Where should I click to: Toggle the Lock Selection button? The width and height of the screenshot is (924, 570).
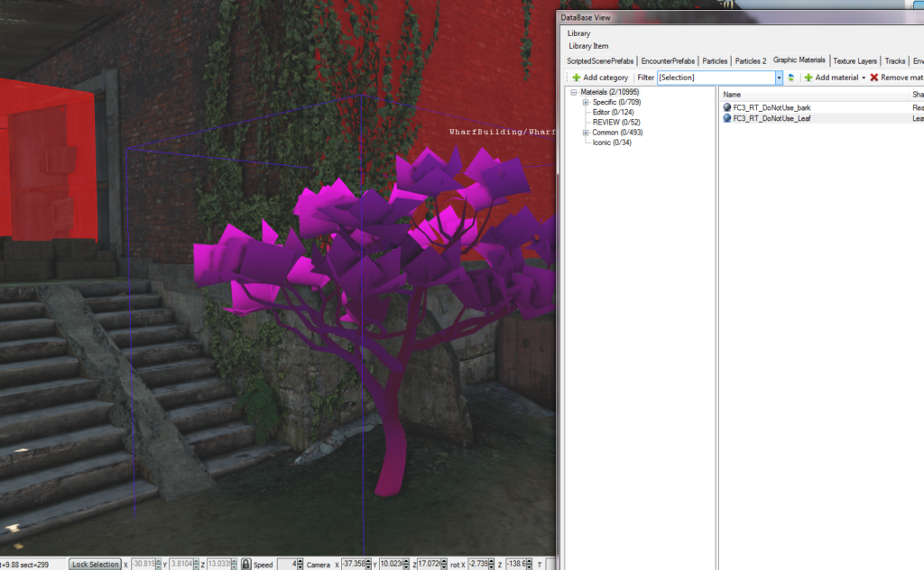[x=96, y=564]
